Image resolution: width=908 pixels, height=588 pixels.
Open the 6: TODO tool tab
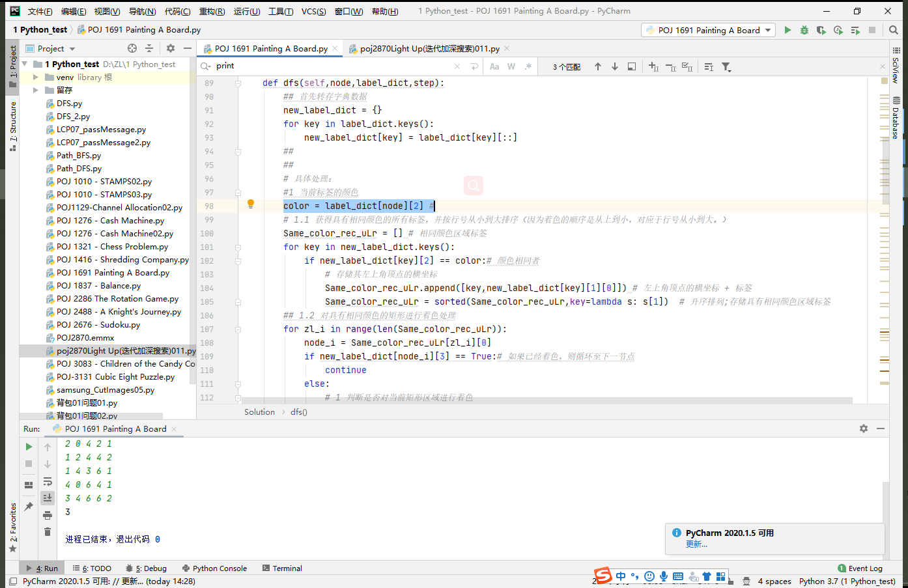[92, 568]
